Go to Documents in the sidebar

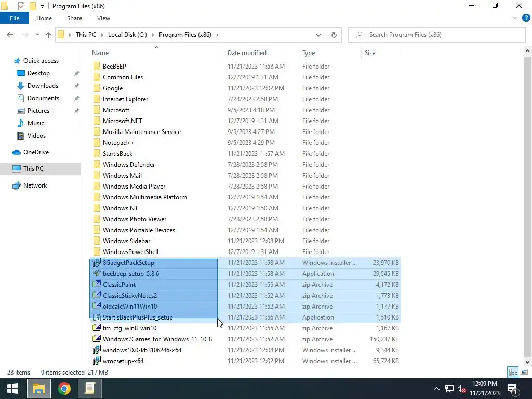click(x=43, y=98)
